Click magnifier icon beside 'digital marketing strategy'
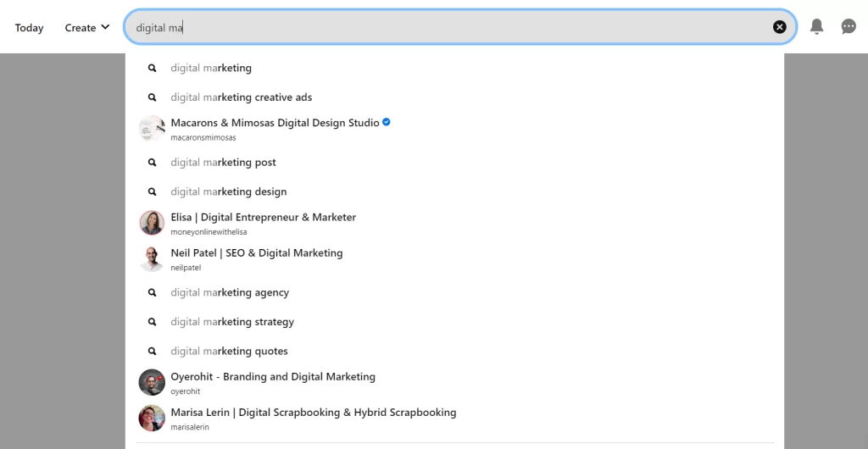This screenshot has height=449, width=868. (x=153, y=322)
